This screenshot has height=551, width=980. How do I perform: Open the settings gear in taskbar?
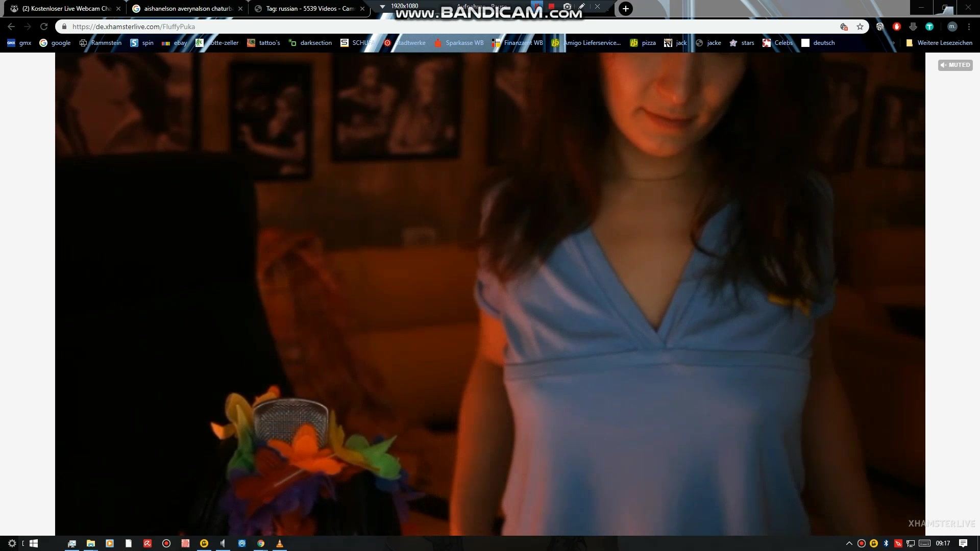click(x=12, y=543)
